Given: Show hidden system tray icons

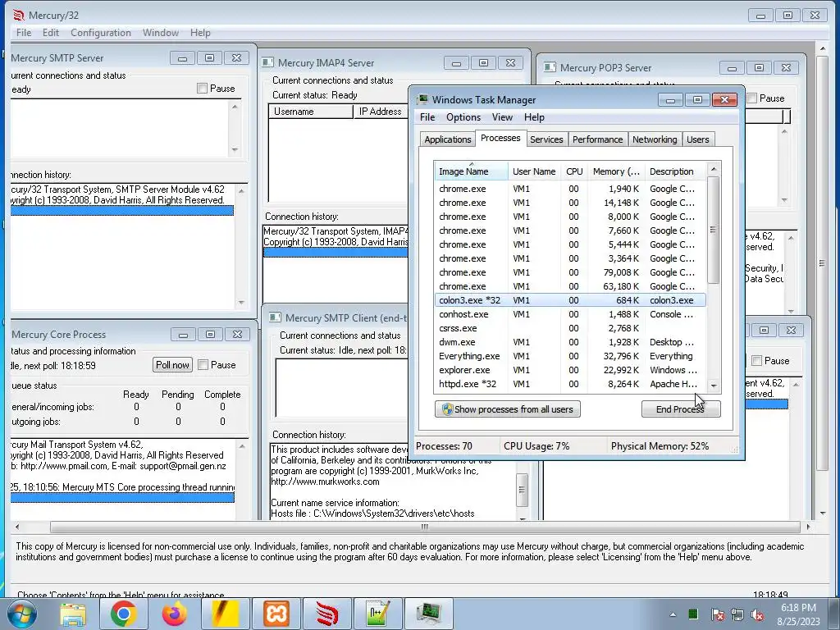Looking at the screenshot, I should point(673,614).
